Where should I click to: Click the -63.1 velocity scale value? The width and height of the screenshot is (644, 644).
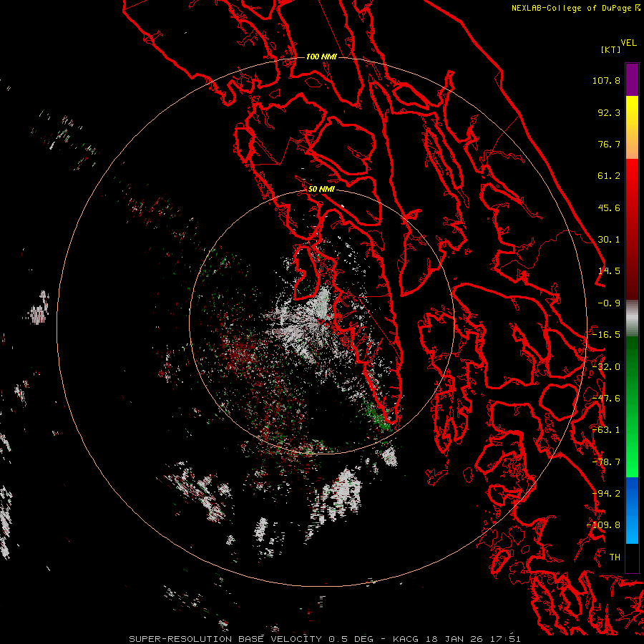click(606, 430)
